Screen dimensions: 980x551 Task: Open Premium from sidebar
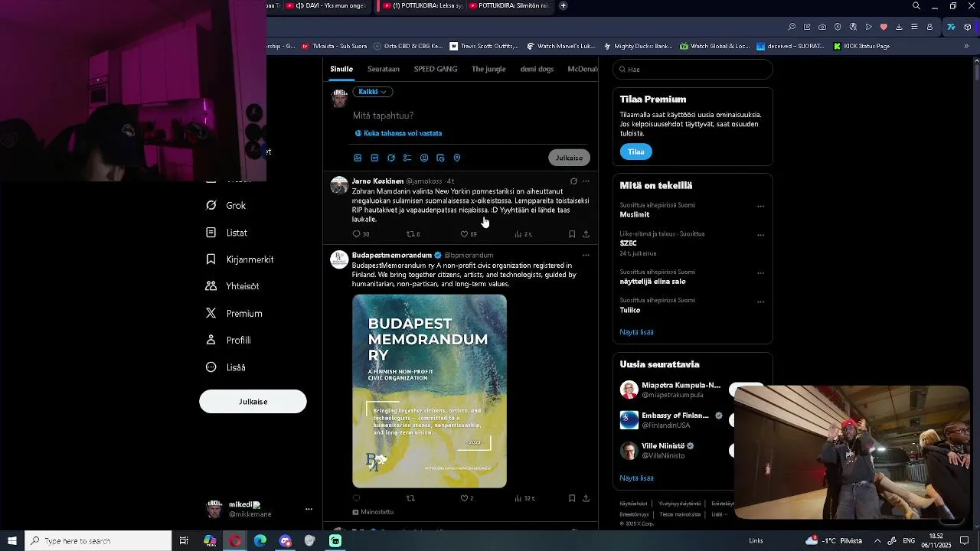pyautogui.click(x=234, y=314)
